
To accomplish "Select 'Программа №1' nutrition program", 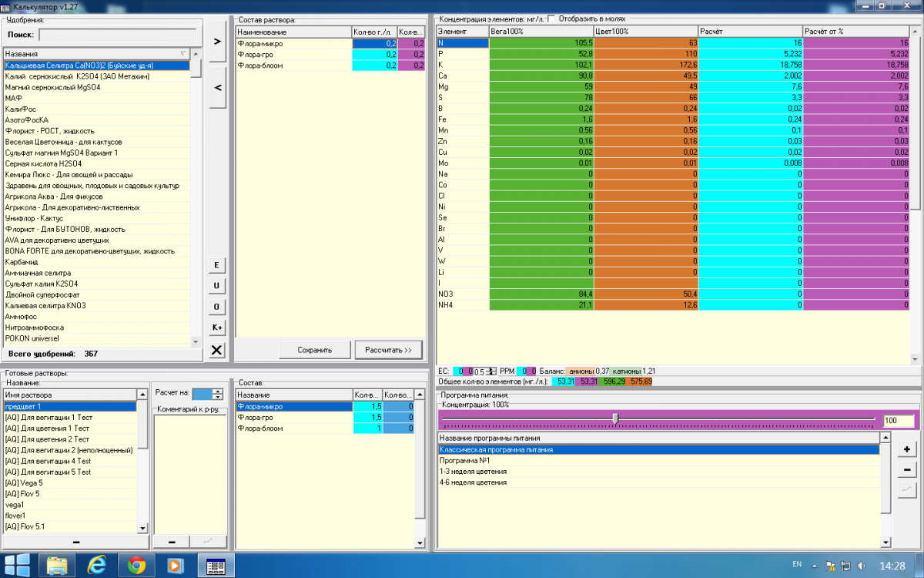I will (658, 460).
